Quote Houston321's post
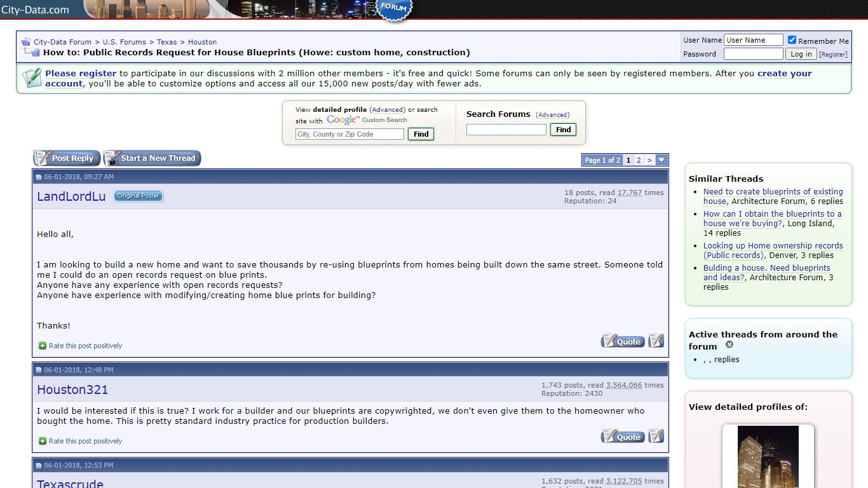868x488 pixels. point(623,437)
